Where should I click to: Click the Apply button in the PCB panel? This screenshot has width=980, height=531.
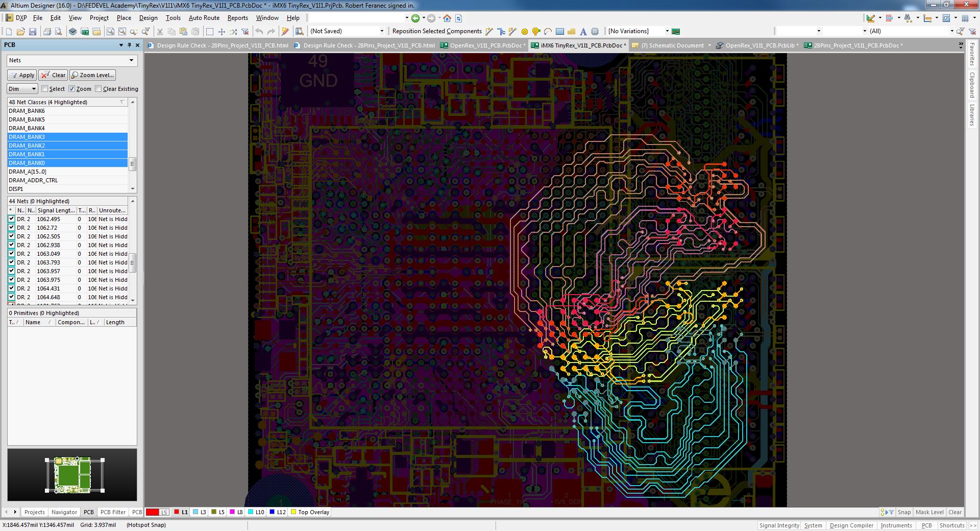pyautogui.click(x=21, y=75)
